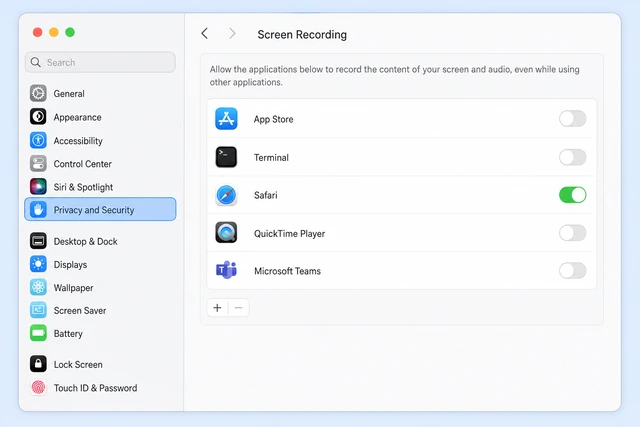640x427 pixels.
Task: Open Displays settings label
Action: [70, 265]
